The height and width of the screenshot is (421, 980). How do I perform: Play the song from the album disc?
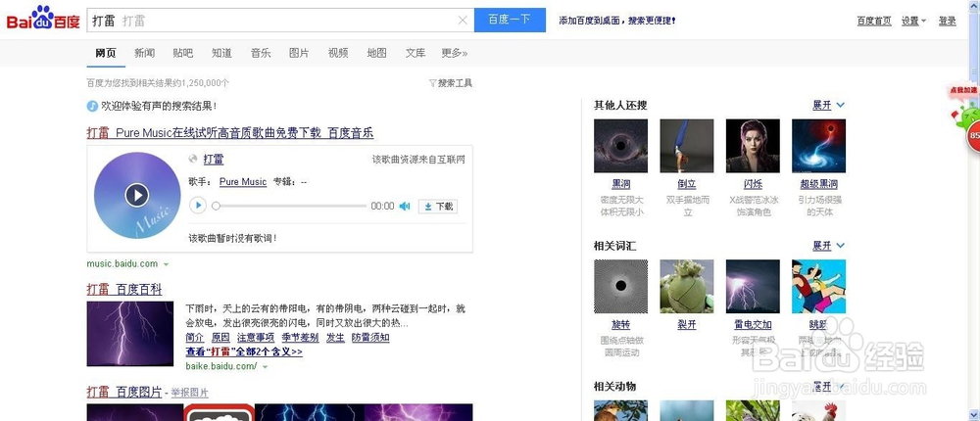tap(137, 195)
